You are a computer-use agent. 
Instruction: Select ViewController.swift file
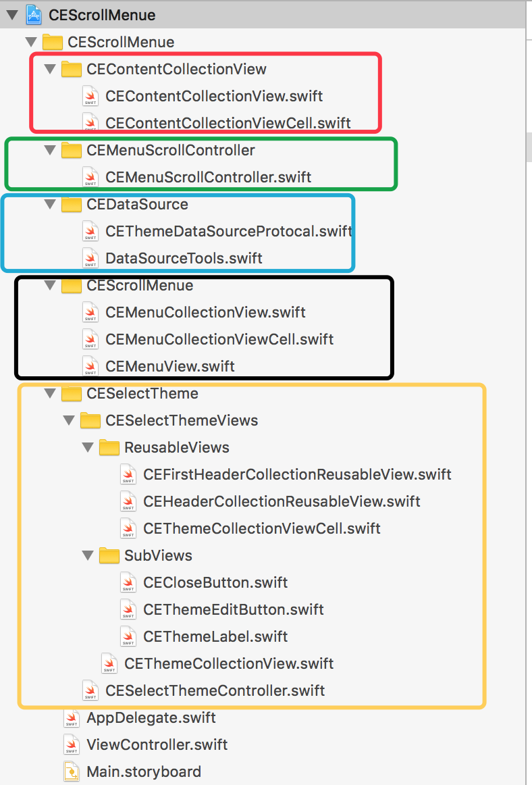coord(157,745)
